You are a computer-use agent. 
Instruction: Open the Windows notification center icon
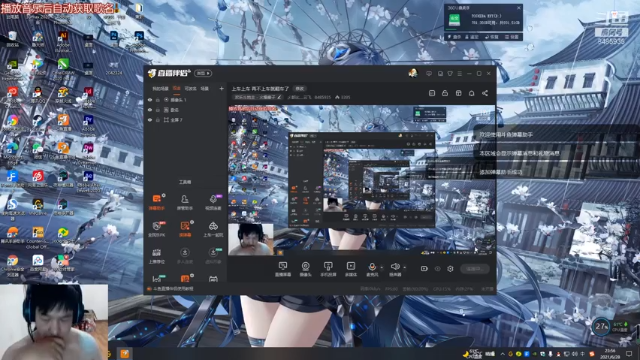[x=629, y=353]
